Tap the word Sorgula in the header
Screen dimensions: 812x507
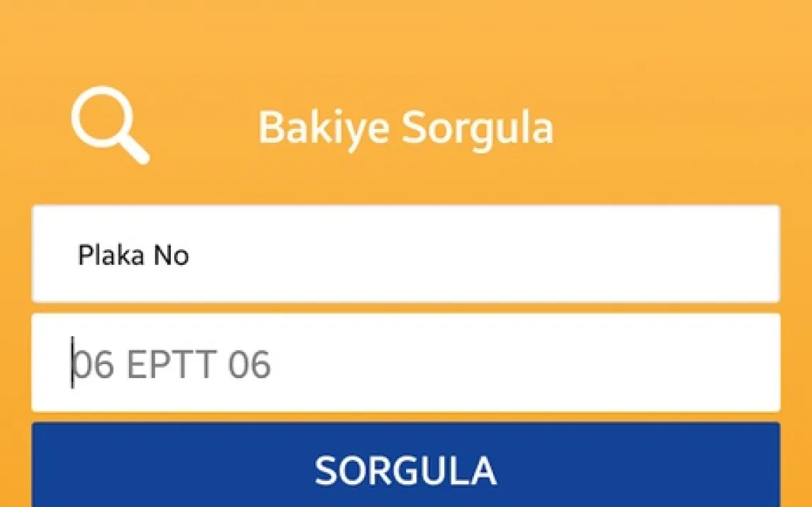pos(478,130)
